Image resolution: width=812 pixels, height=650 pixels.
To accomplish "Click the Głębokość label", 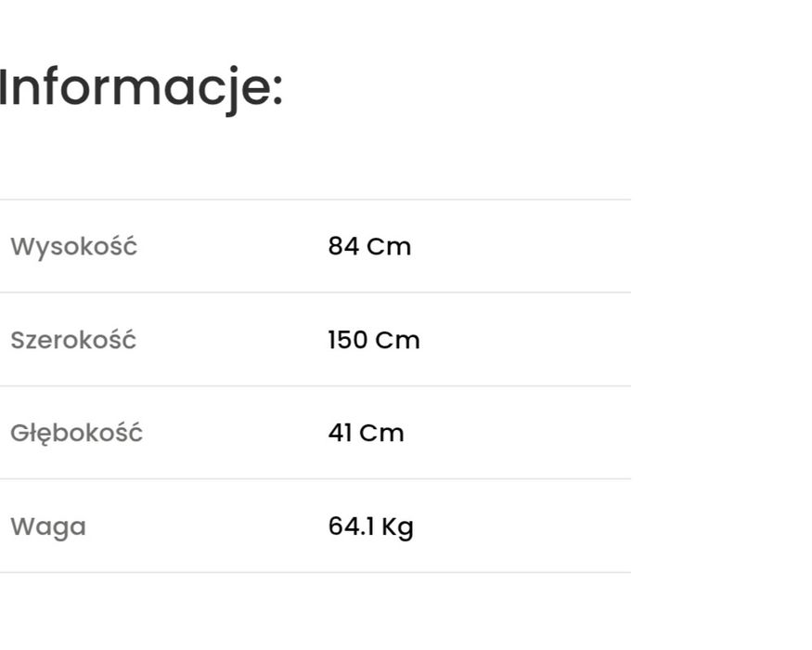I will (x=76, y=434).
